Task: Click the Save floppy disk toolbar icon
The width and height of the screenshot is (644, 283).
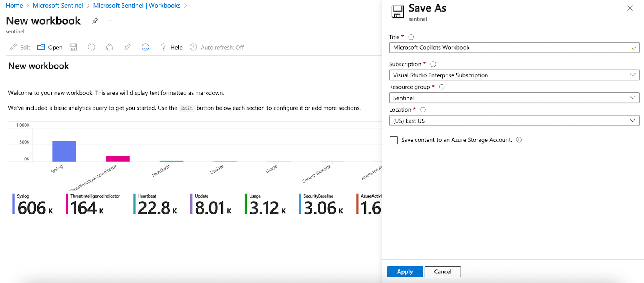Action: point(73,47)
